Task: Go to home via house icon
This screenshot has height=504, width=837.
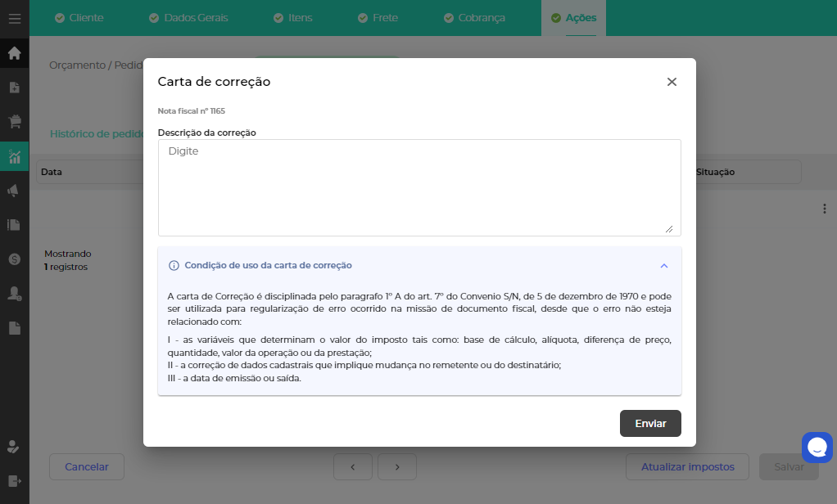Action: click(x=14, y=54)
